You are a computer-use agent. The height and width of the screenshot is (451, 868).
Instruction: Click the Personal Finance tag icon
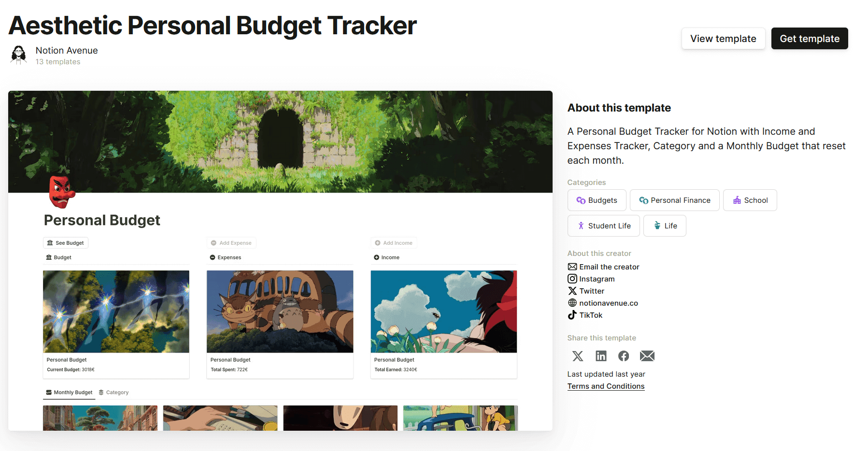click(643, 200)
